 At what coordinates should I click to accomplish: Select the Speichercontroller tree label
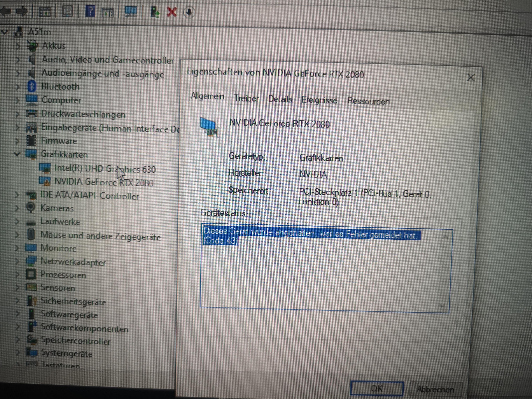76,341
